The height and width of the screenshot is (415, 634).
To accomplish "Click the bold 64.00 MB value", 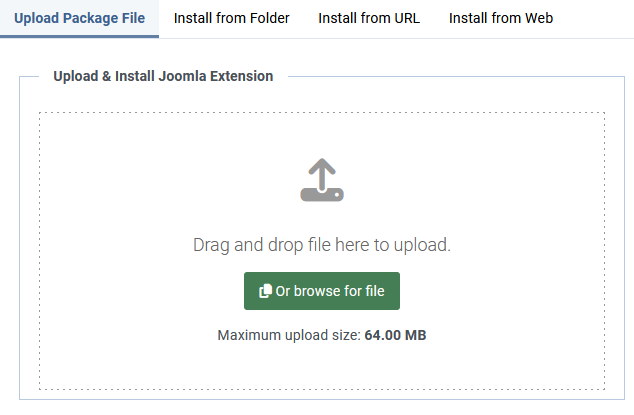I will [x=395, y=335].
